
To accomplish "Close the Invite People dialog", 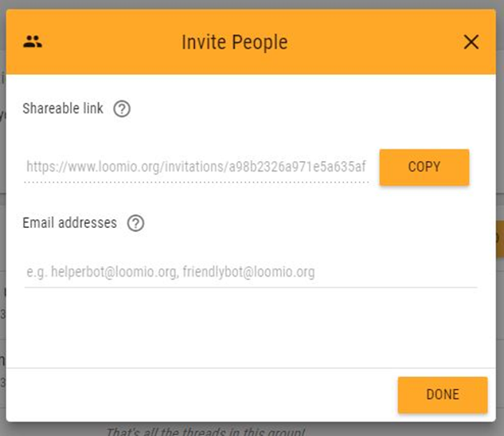I will tap(471, 42).
